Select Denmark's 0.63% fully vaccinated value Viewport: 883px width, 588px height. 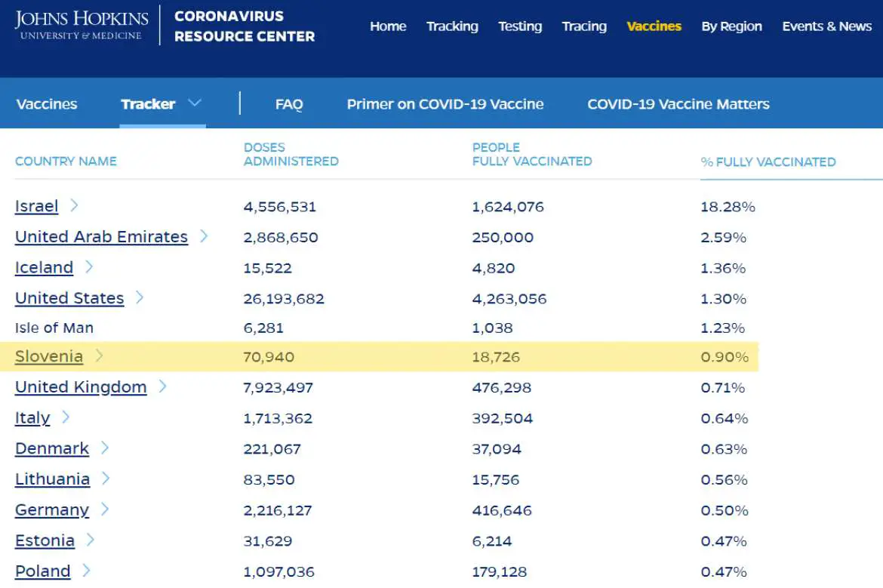click(725, 449)
